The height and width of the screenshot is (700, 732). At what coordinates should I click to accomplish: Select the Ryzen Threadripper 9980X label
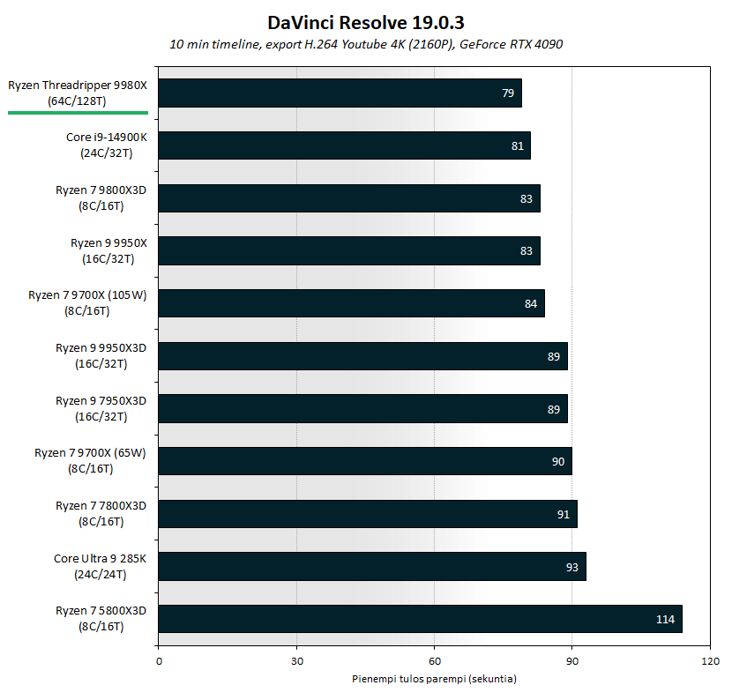78,93
